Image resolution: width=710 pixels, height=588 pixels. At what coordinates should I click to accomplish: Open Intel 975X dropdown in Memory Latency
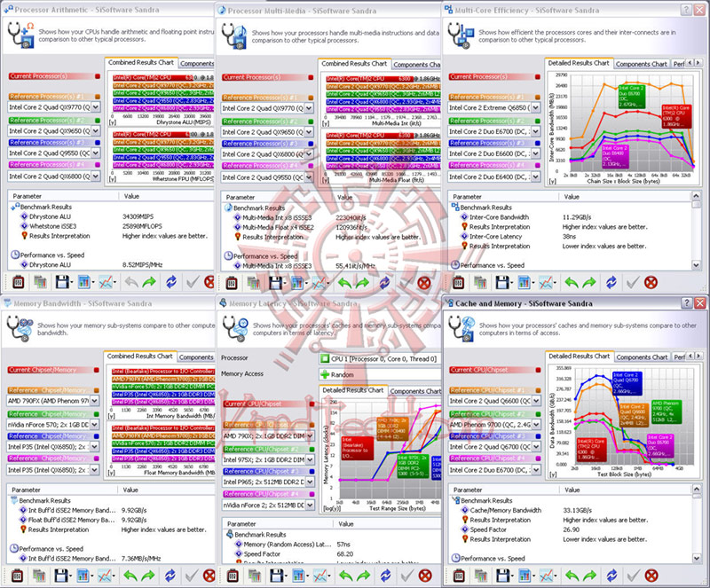pyautogui.click(x=310, y=459)
